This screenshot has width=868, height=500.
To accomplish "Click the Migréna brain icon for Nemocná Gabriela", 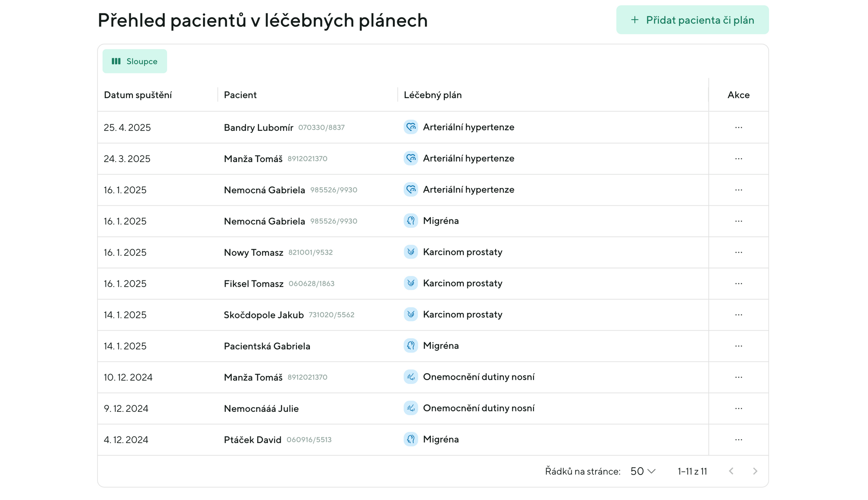I will [x=411, y=221].
